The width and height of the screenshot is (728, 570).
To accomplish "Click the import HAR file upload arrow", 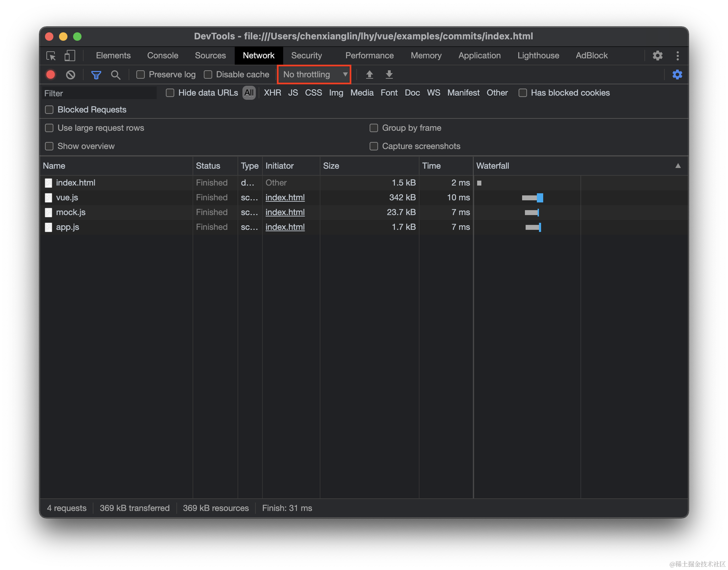I will point(369,75).
